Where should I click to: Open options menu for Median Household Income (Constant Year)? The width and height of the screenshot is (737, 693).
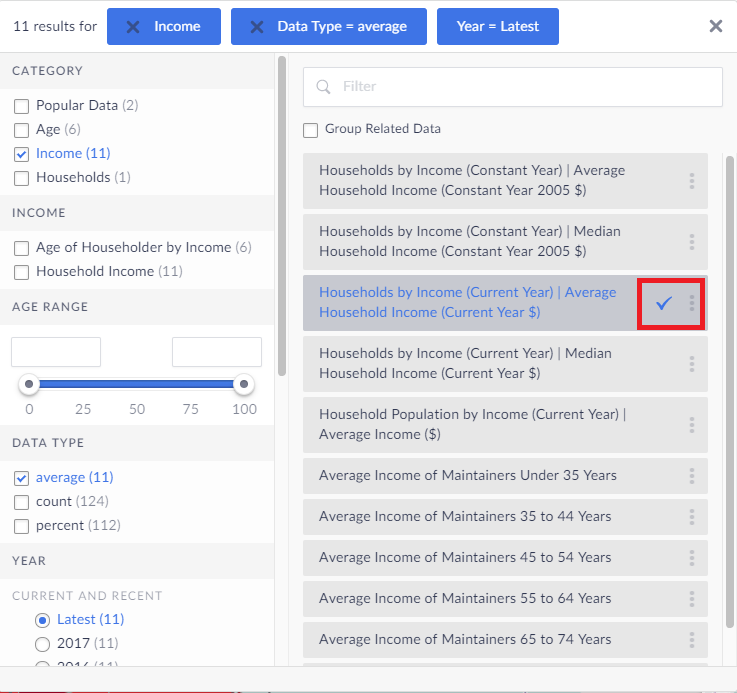pyautogui.click(x=691, y=242)
